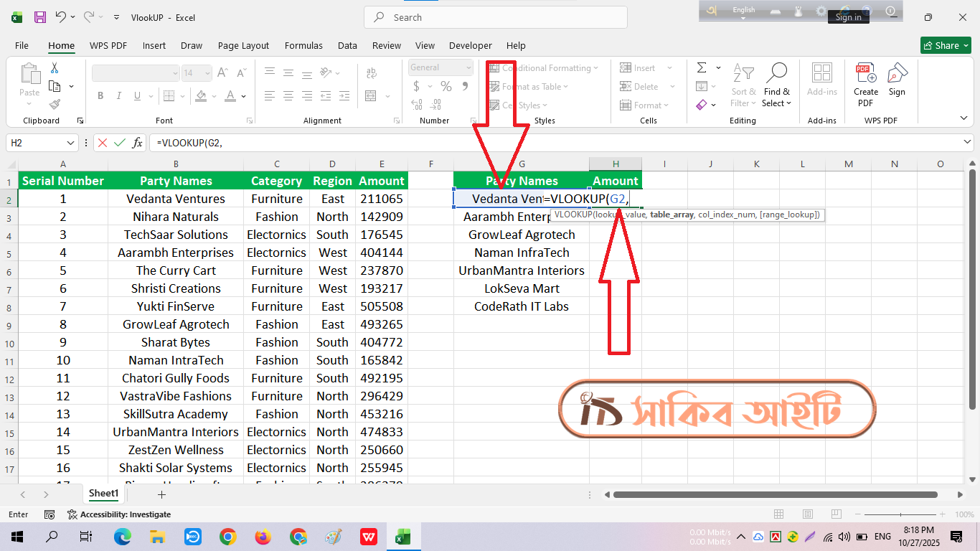980x551 pixels.
Task: Open the Insert Function fx dialog
Action: coord(137,143)
